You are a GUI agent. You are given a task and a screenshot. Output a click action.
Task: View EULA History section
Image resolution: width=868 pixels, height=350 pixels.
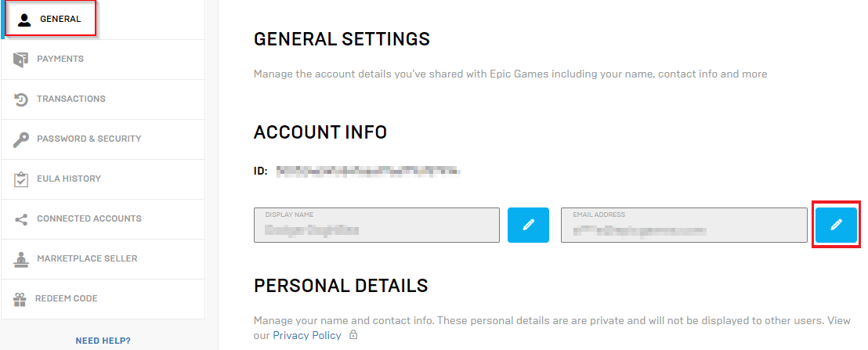coord(69,179)
